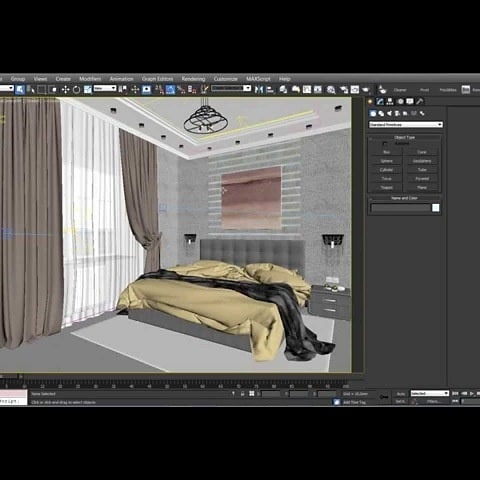Open the Hierarchy tab in command panel

pyautogui.click(x=390, y=101)
